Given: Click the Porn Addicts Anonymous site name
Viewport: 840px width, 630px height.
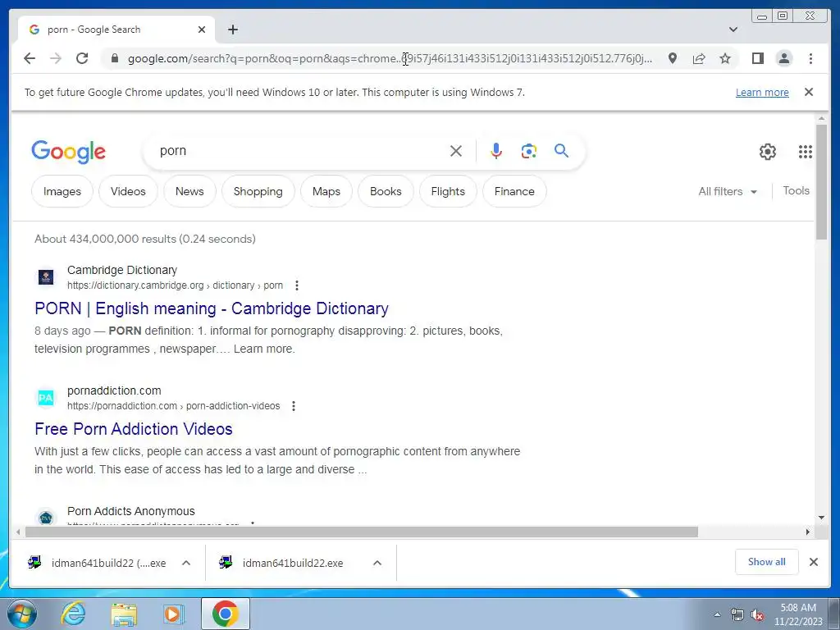Looking at the screenshot, I should click(130, 511).
